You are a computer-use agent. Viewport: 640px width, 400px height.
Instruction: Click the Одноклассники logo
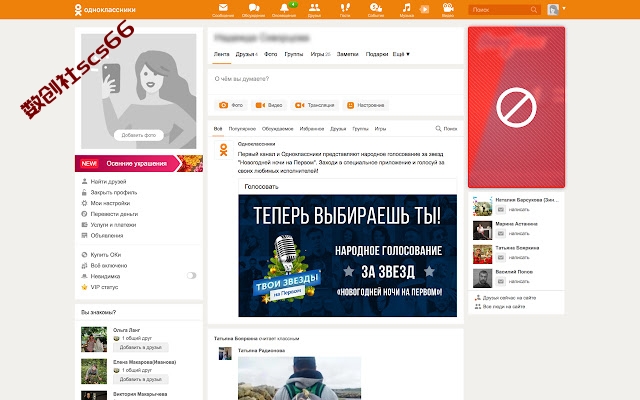(105, 9)
